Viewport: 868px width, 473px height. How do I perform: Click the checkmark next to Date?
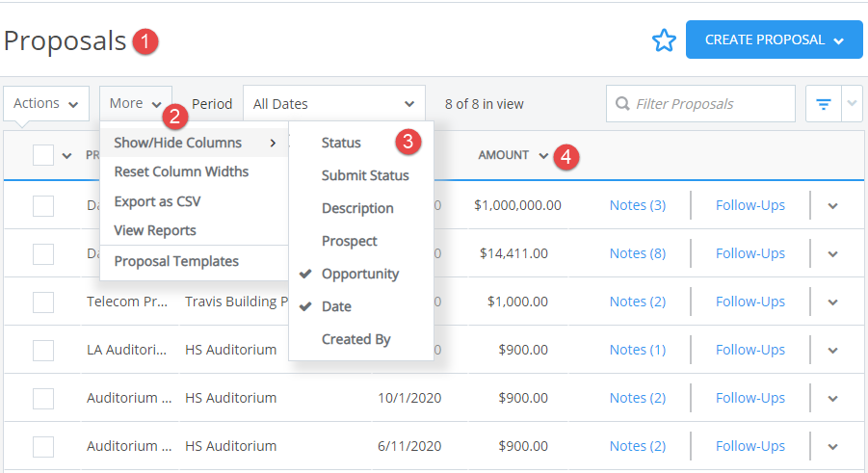pyautogui.click(x=305, y=306)
